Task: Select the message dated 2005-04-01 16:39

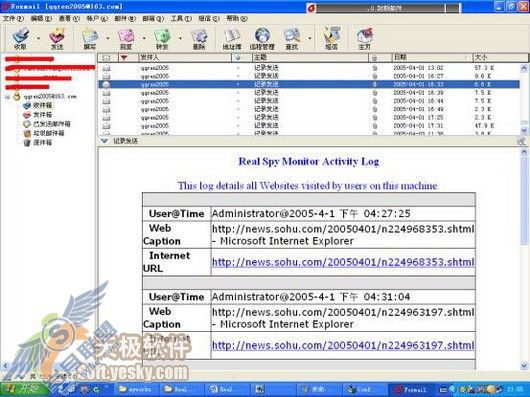Action: pos(309,93)
